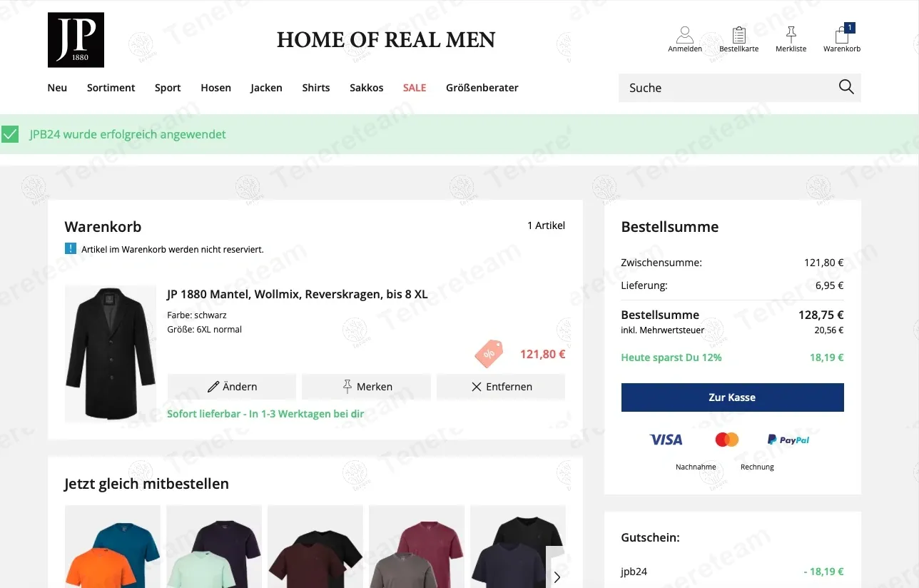919x588 pixels.
Task: Click the Ändern button
Action: click(232, 386)
